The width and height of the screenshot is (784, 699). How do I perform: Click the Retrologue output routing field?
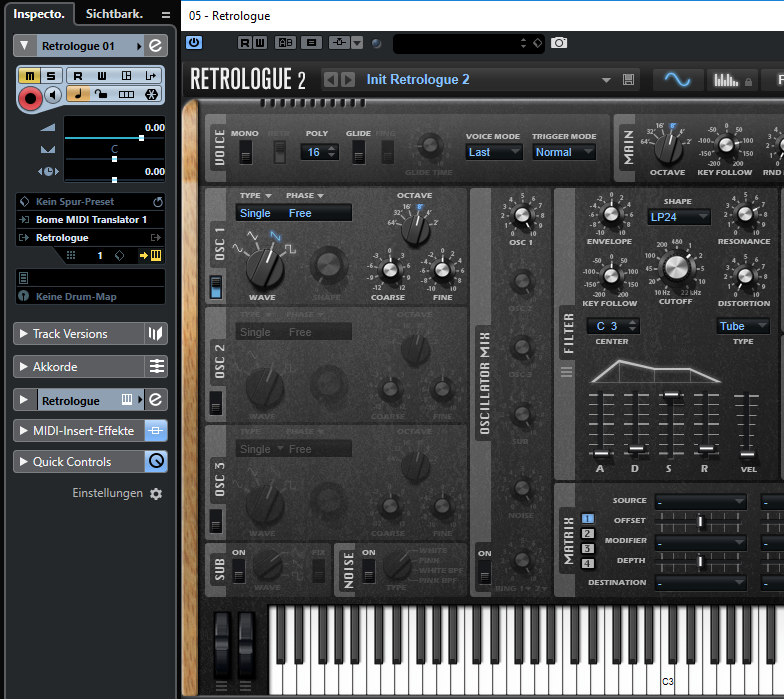90,238
